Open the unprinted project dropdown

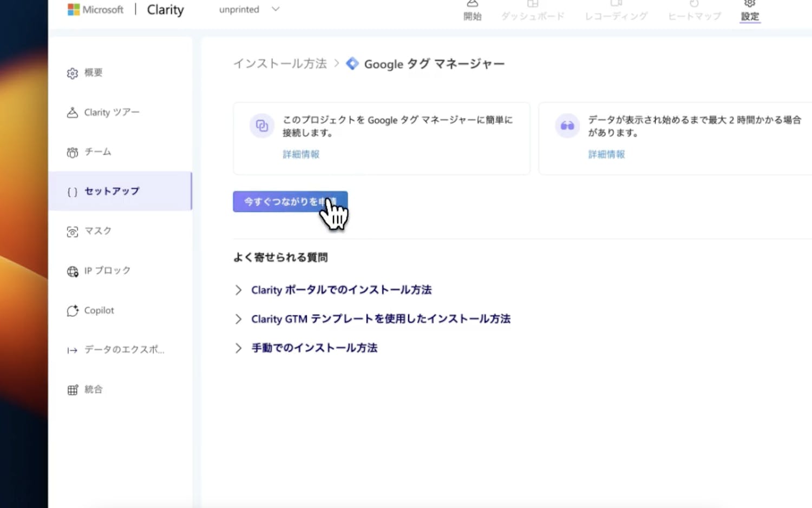coord(249,9)
